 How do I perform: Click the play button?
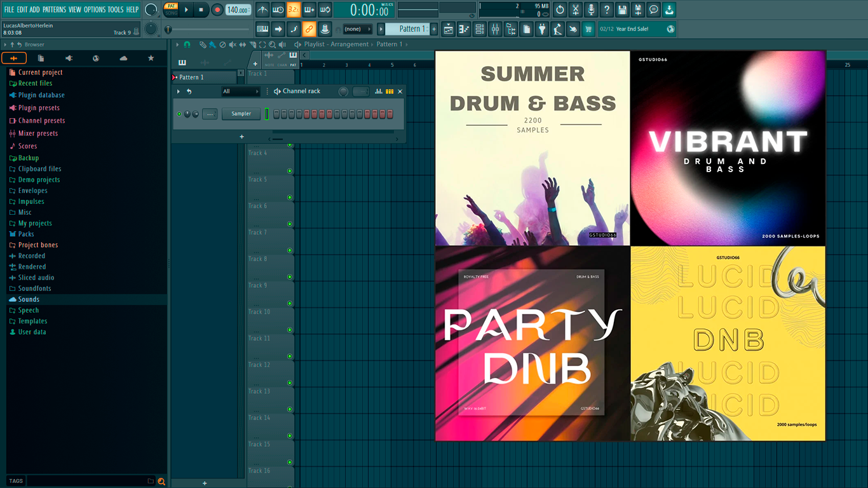tap(186, 10)
